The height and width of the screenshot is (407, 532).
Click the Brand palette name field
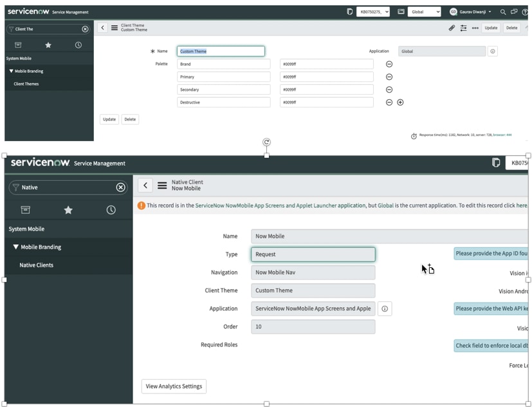224,64
